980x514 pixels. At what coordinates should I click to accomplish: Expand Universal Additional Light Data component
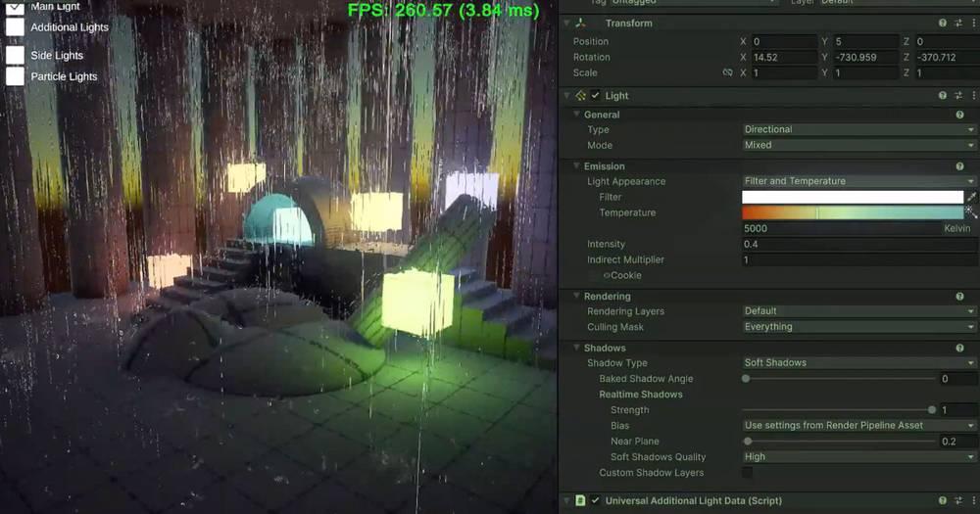pyautogui.click(x=566, y=501)
